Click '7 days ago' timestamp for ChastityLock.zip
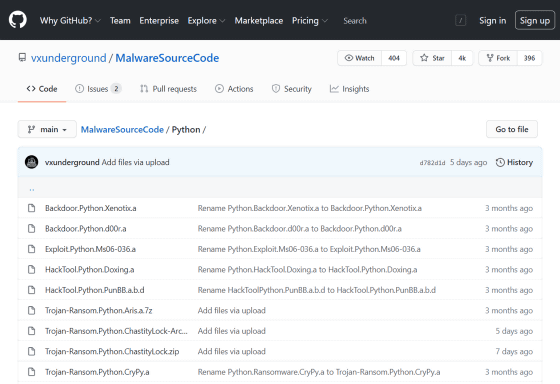This screenshot has width=560, height=384. tap(514, 351)
